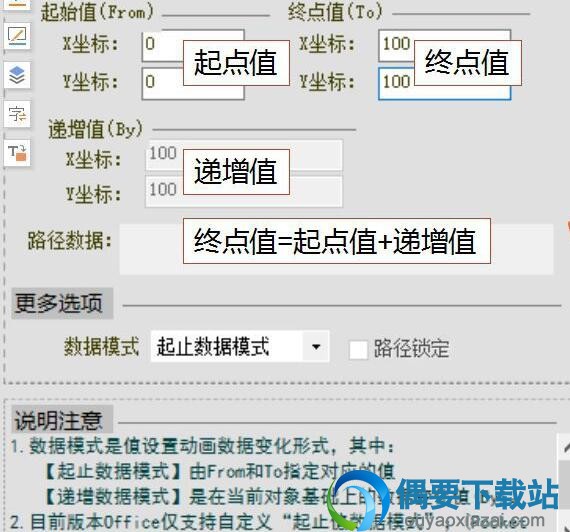This screenshot has height=532, width=570.
Task: Click the 起点值 annotation label
Action: pyautogui.click(x=236, y=63)
